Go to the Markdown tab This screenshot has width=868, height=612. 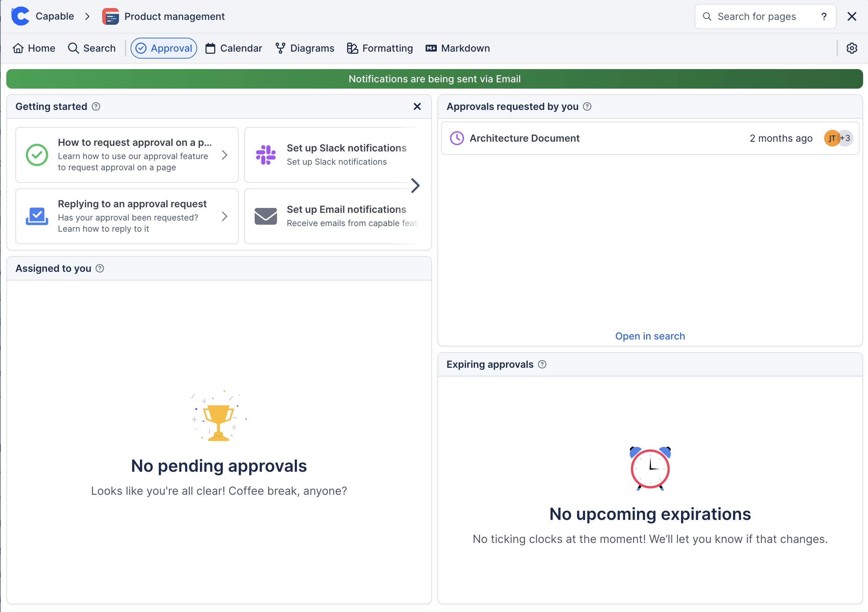(x=457, y=48)
